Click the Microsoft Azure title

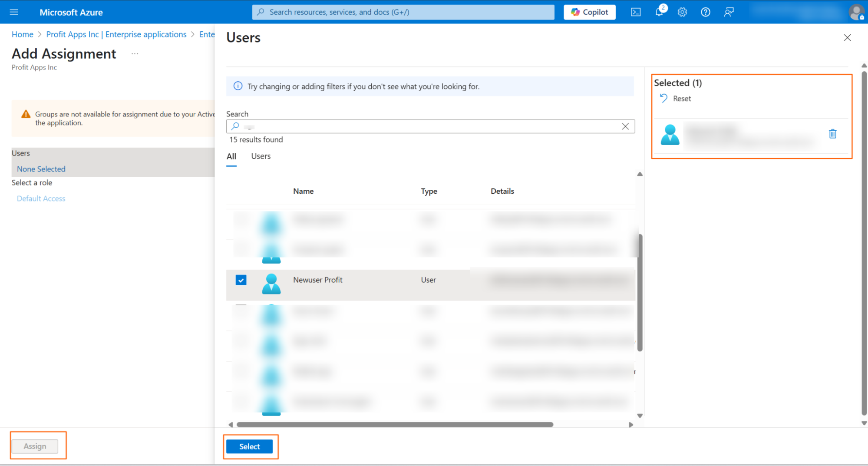71,12
